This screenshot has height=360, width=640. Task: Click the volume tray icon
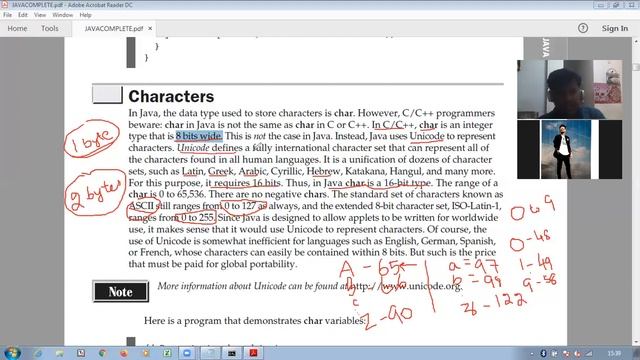click(577, 353)
